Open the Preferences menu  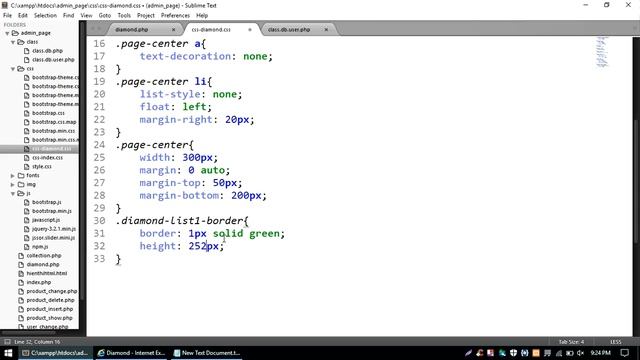[175, 16]
